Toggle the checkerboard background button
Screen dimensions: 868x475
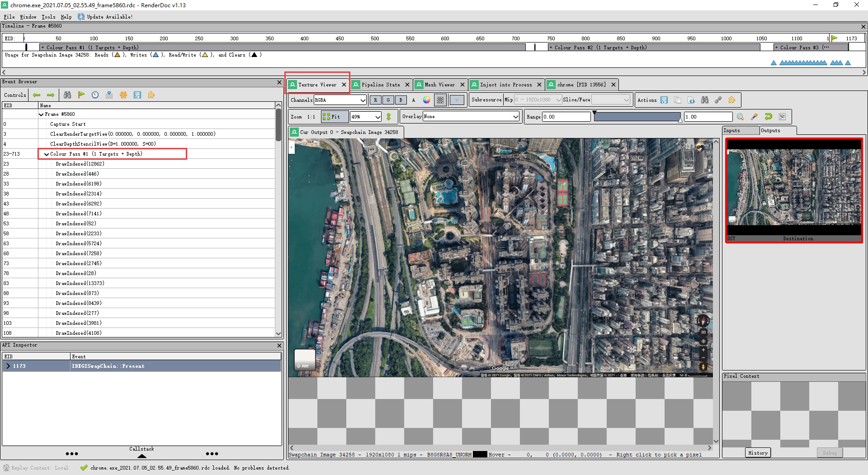pyautogui.click(x=440, y=100)
